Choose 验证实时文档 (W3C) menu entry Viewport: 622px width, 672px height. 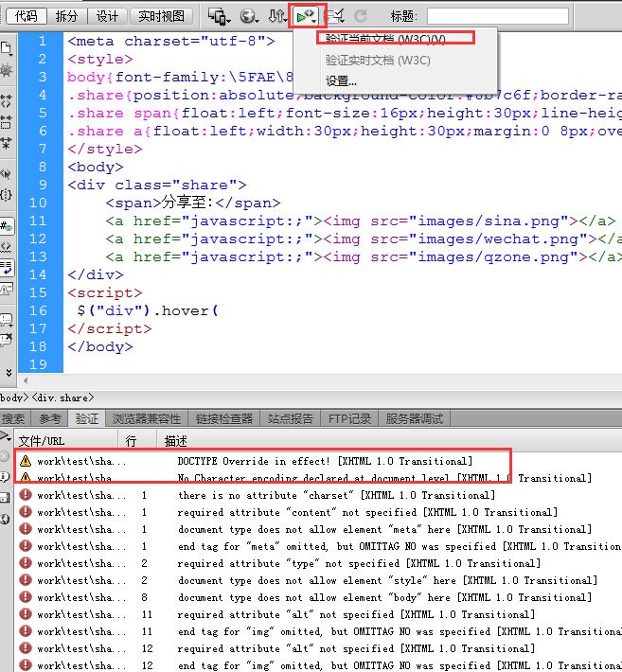tap(378, 60)
